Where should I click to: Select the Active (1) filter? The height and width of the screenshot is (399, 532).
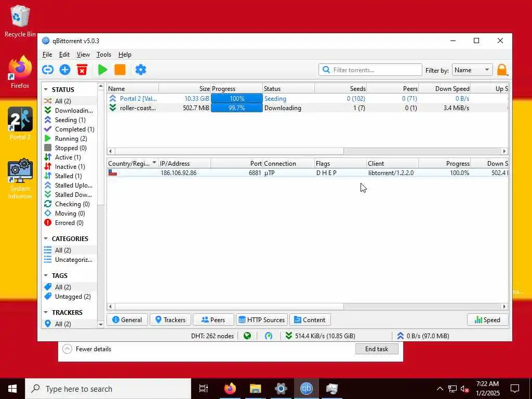click(x=69, y=157)
